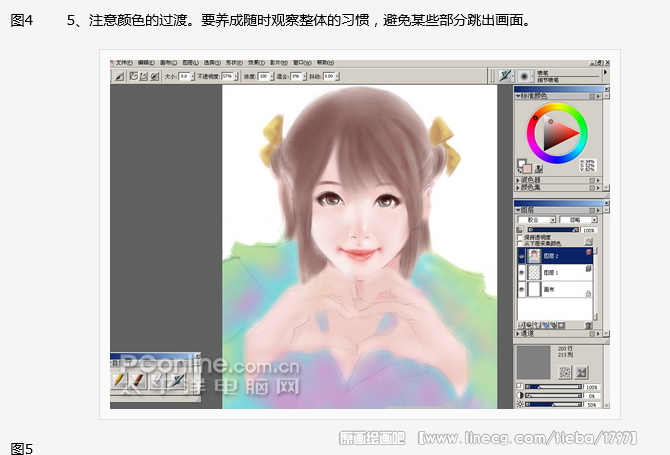Enable the preserve transparency checkbox
The height and width of the screenshot is (455, 670).
520,237
